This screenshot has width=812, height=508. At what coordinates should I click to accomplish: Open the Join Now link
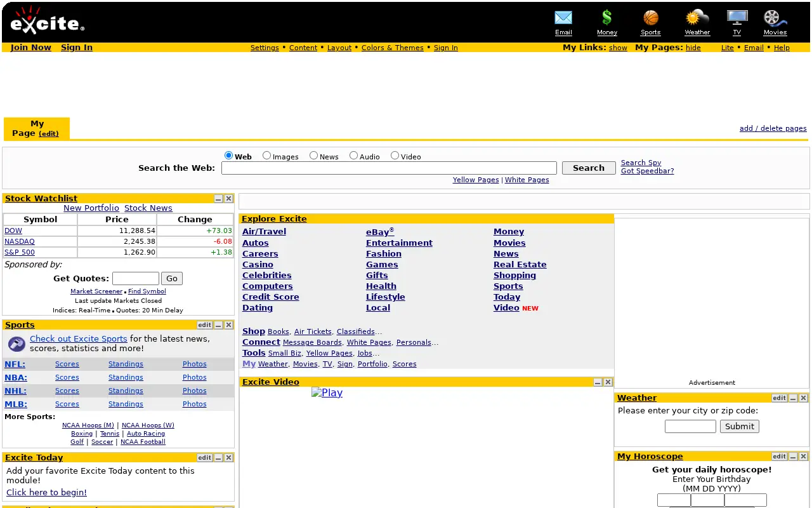coord(31,48)
